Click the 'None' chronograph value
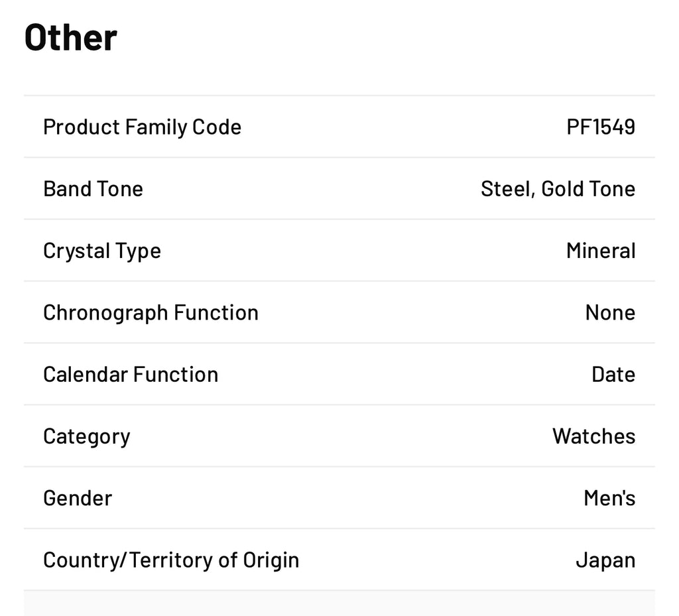 point(610,312)
